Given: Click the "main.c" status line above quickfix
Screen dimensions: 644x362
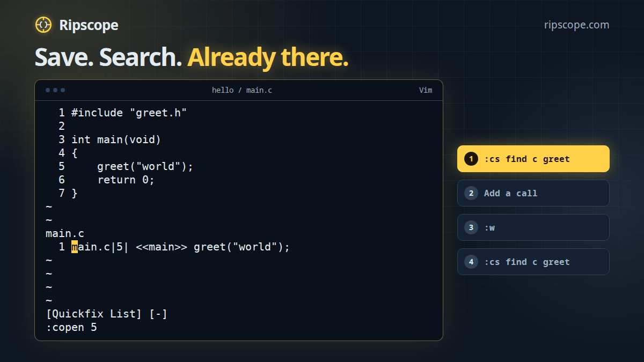Looking at the screenshot, I should (65, 233).
